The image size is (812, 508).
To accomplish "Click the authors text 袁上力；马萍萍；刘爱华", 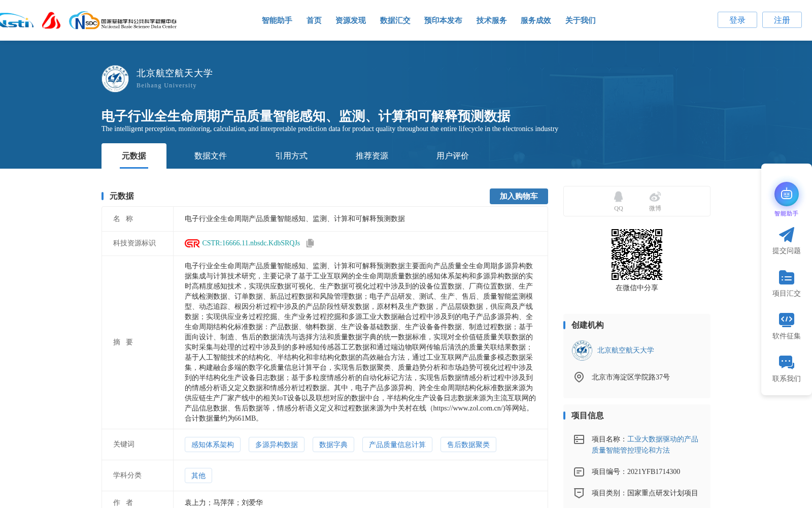I will pos(224,502).
